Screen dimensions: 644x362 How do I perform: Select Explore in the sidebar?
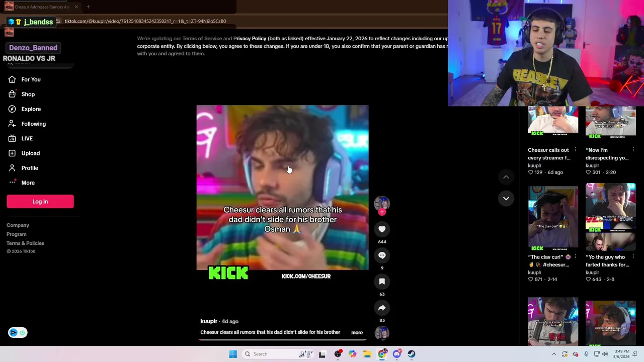[31, 109]
